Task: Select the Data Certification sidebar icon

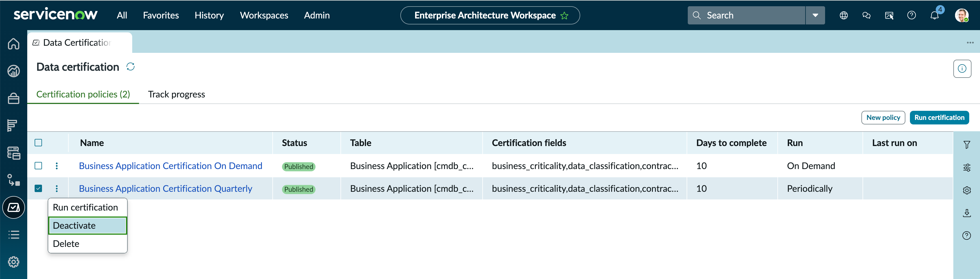Action: [14, 207]
